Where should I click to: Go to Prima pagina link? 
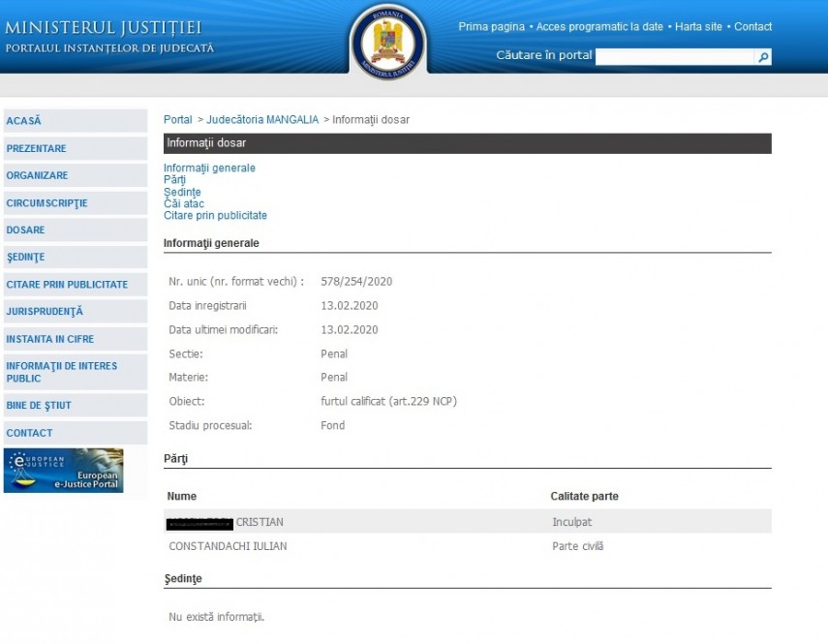point(491,27)
